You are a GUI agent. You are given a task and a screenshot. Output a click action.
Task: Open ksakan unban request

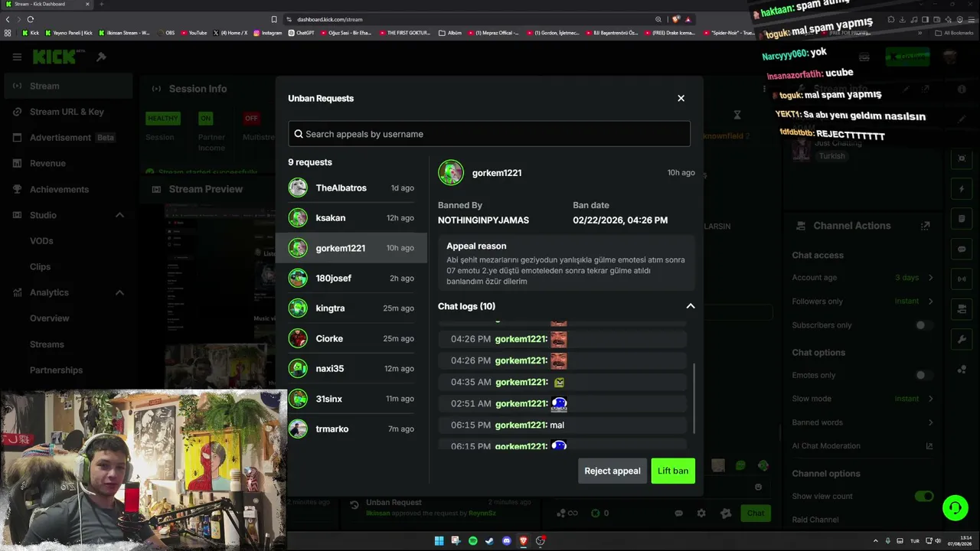[351, 218]
